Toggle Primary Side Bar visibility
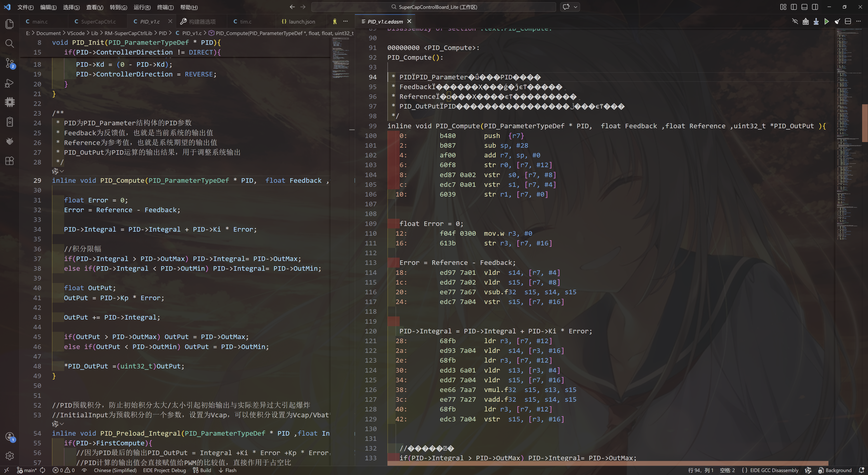Viewport: 868px width, 475px height. click(794, 7)
